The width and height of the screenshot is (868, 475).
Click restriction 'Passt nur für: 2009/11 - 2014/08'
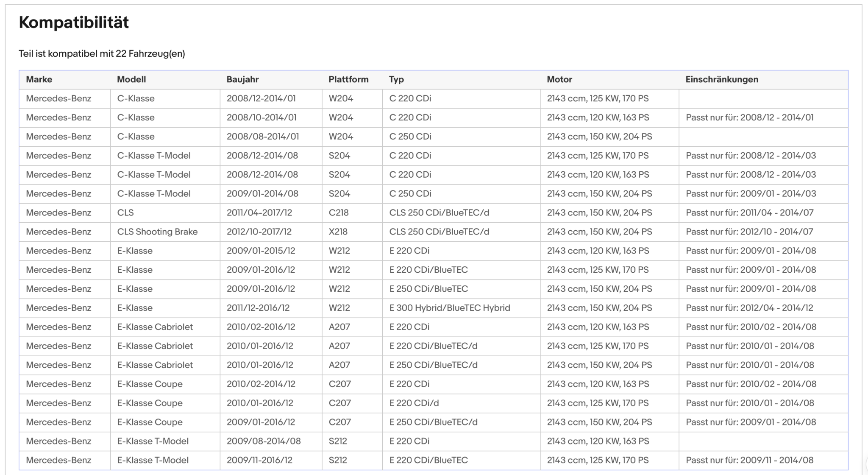pyautogui.click(x=750, y=460)
